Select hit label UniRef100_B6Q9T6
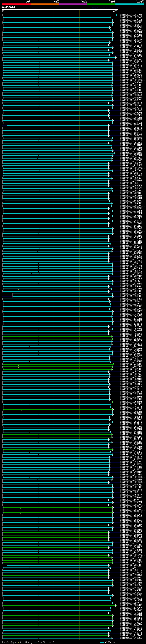Image resolution: width=146 pixels, height=644 pixels. pos(131,183)
